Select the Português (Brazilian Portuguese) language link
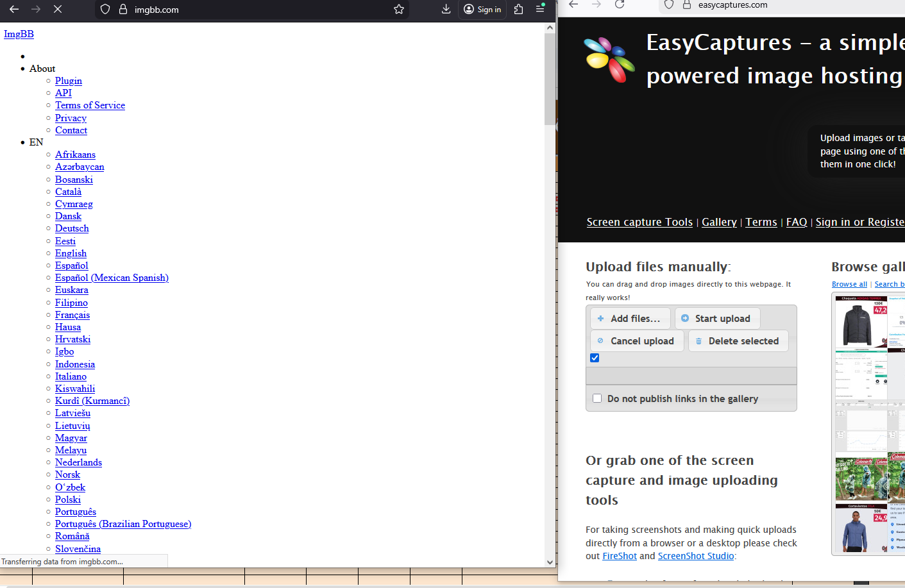Viewport: 905px width, 588px height. (x=123, y=524)
